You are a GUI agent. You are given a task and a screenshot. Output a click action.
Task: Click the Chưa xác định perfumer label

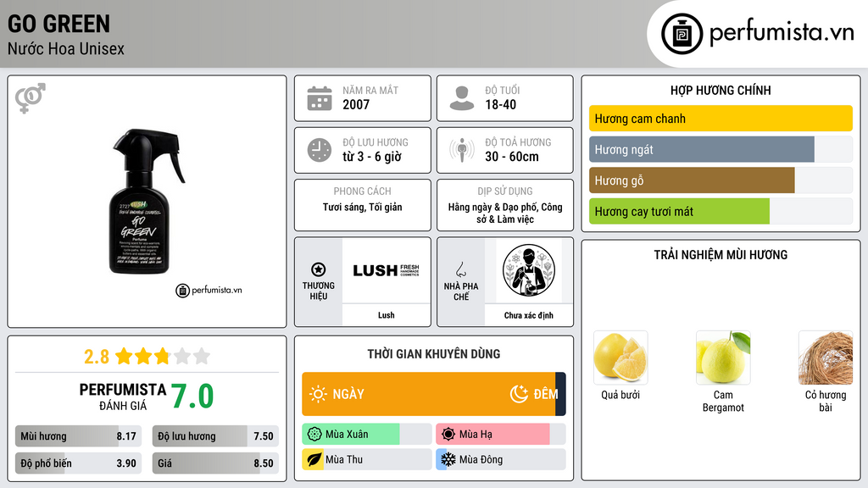529,315
